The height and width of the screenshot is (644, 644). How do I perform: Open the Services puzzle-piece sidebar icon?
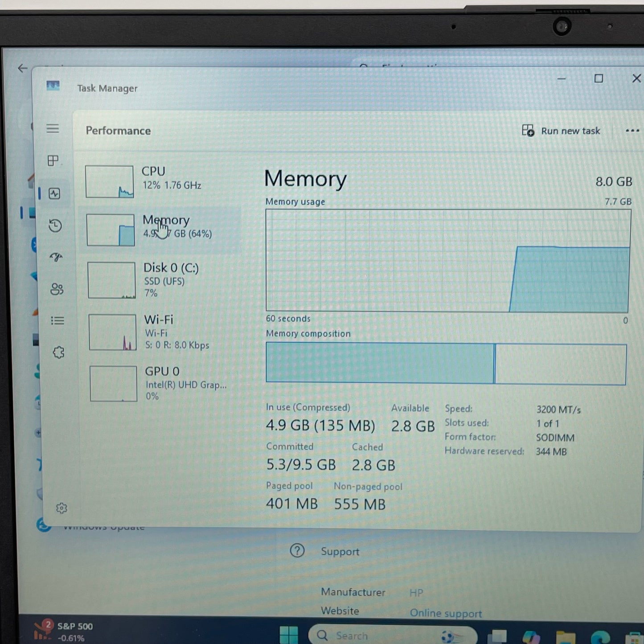point(59,353)
